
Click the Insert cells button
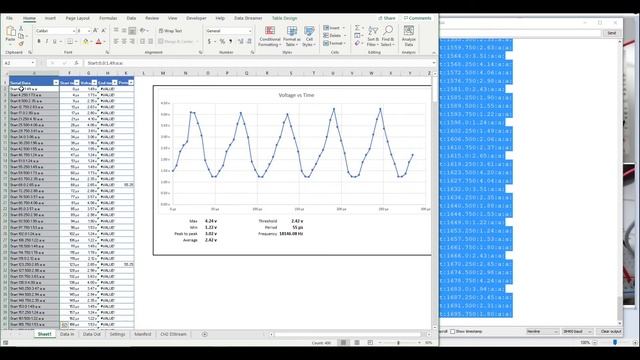click(334, 28)
